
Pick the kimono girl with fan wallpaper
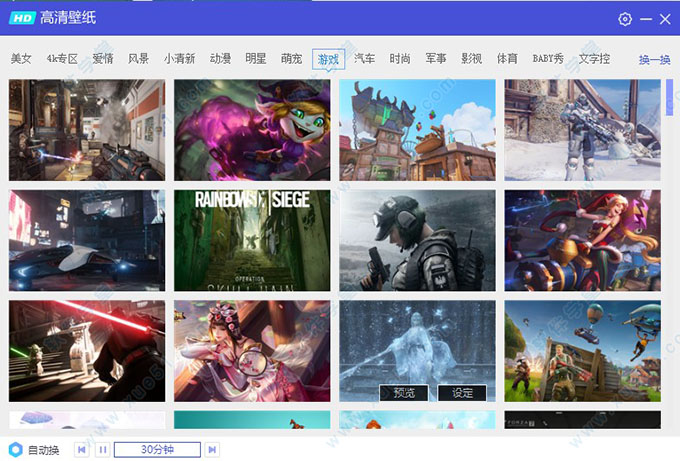click(x=252, y=351)
